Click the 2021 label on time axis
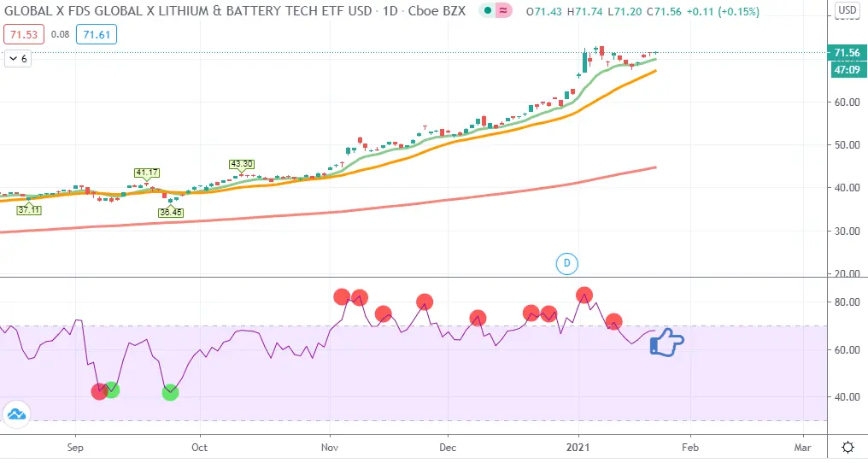The width and height of the screenshot is (868, 463). pyautogui.click(x=578, y=448)
